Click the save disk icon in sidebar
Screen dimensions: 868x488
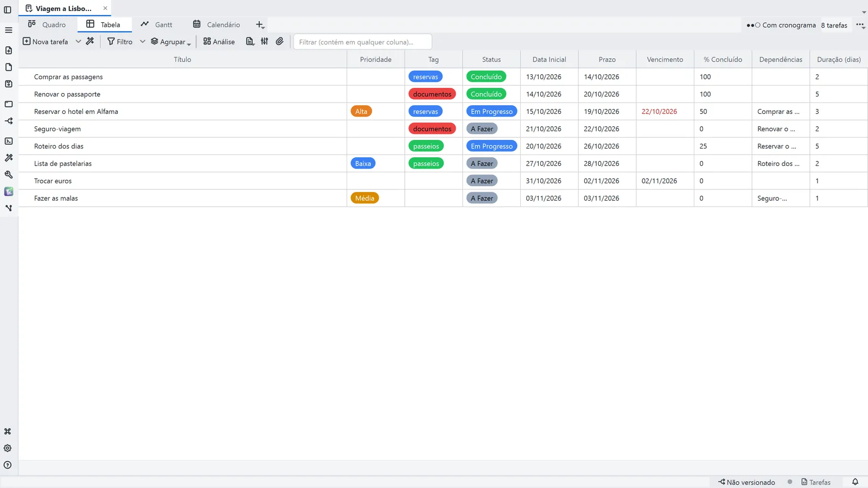(x=9, y=84)
